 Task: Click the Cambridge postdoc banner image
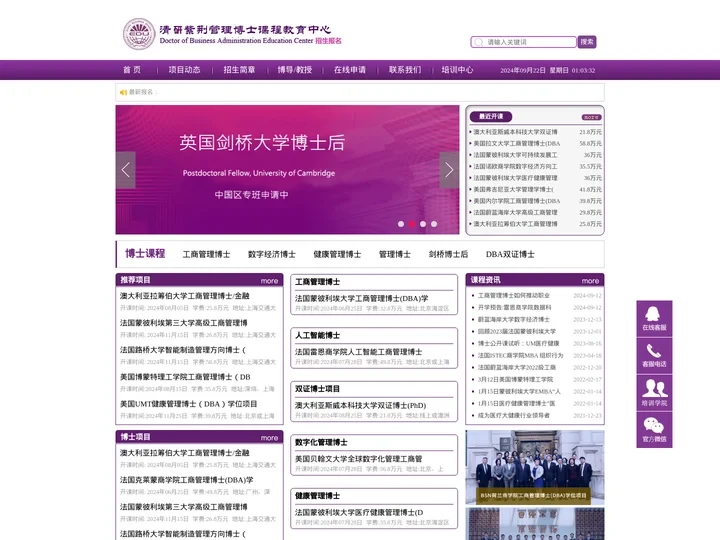pos(287,170)
